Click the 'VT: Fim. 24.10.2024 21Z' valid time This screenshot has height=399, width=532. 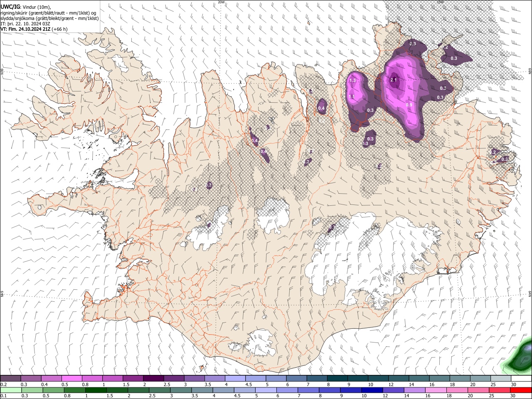tap(26, 29)
